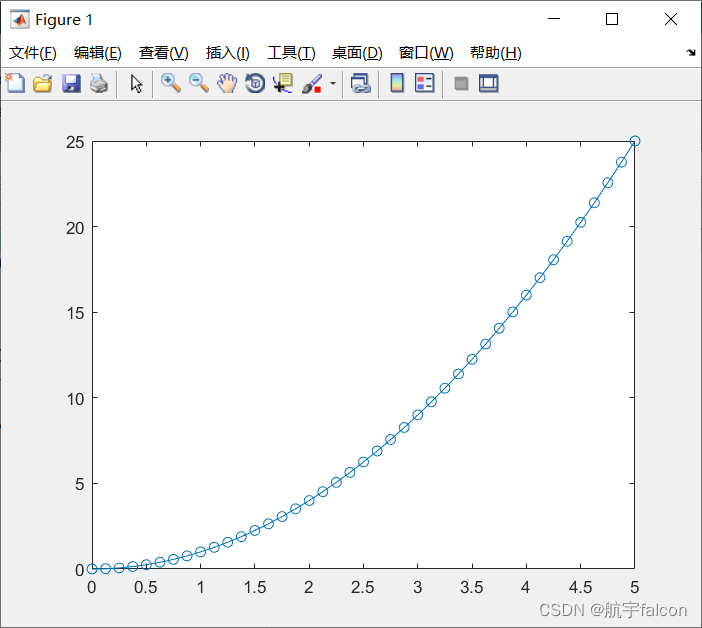Viewport: 702px width, 628px height.
Task: Open file using folder icon
Action: 43,84
